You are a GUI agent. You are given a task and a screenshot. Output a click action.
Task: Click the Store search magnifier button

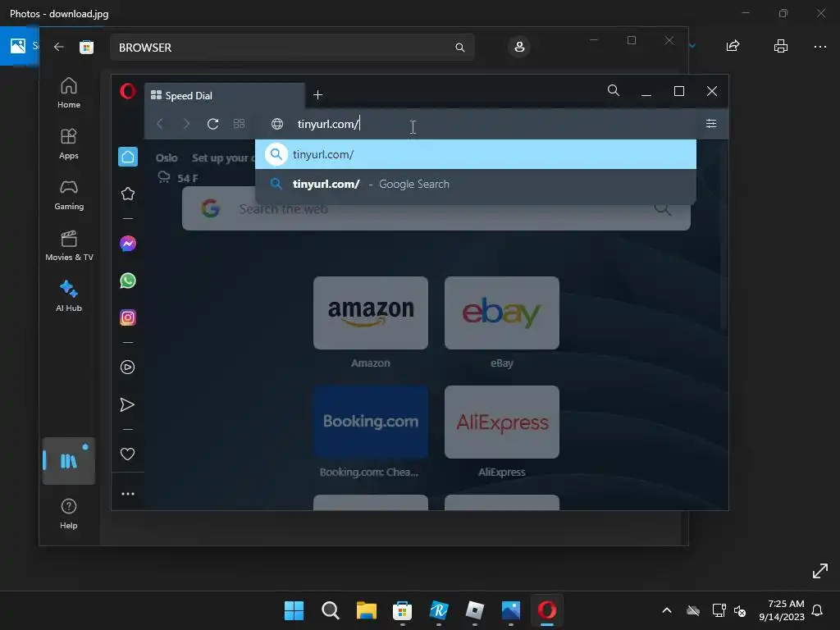pyautogui.click(x=459, y=48)
